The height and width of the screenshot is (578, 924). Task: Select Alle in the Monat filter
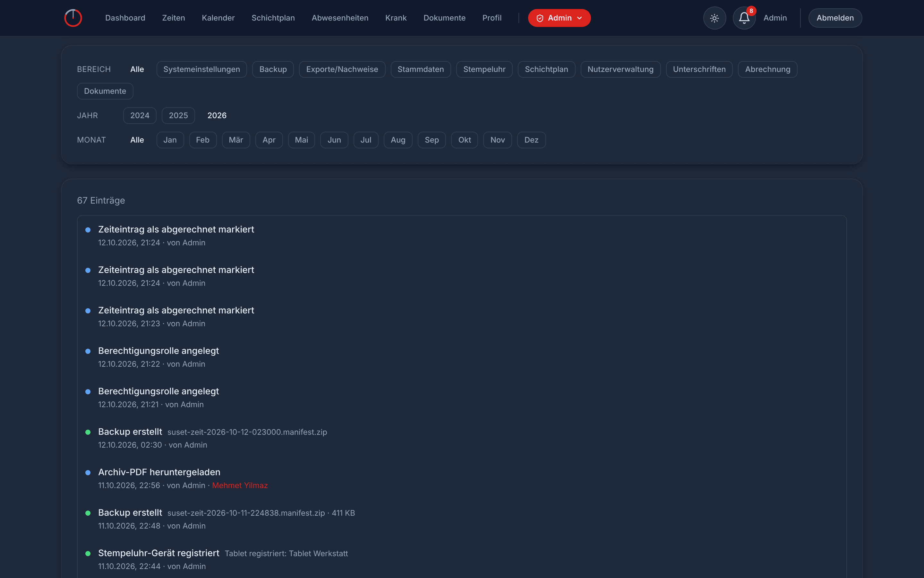[x=137, y=140]
